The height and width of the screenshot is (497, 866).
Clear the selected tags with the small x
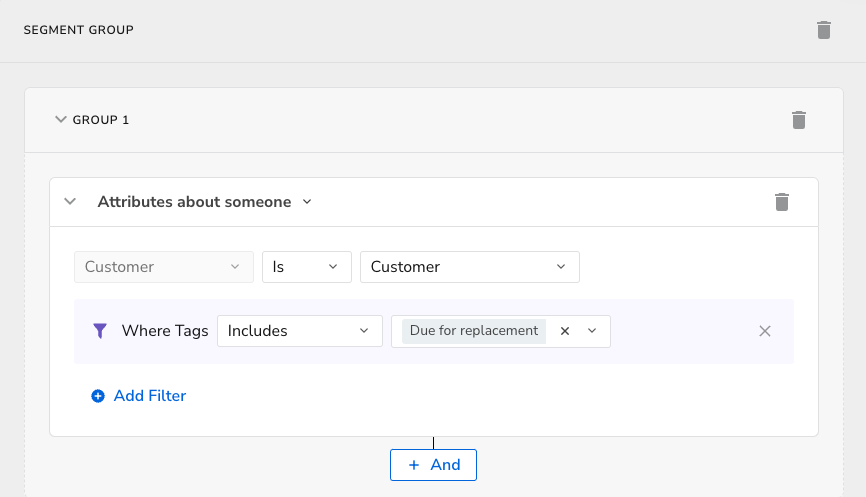[564, 331]
